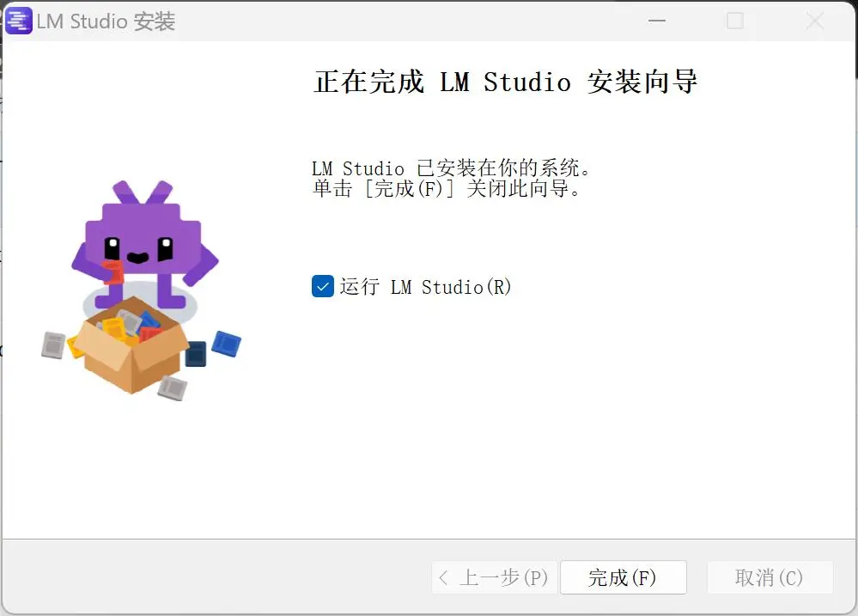Close the installer window with X
The width and height of the screenshot is (858, 616).
pos(815,21)
